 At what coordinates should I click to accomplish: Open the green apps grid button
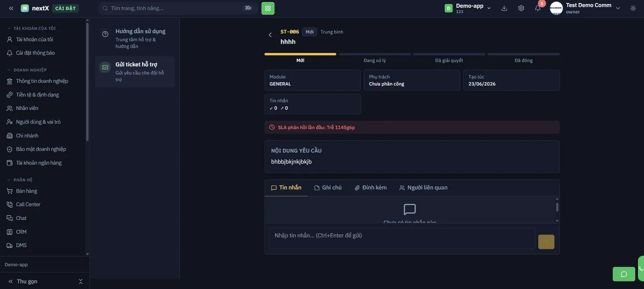(268, 8)
